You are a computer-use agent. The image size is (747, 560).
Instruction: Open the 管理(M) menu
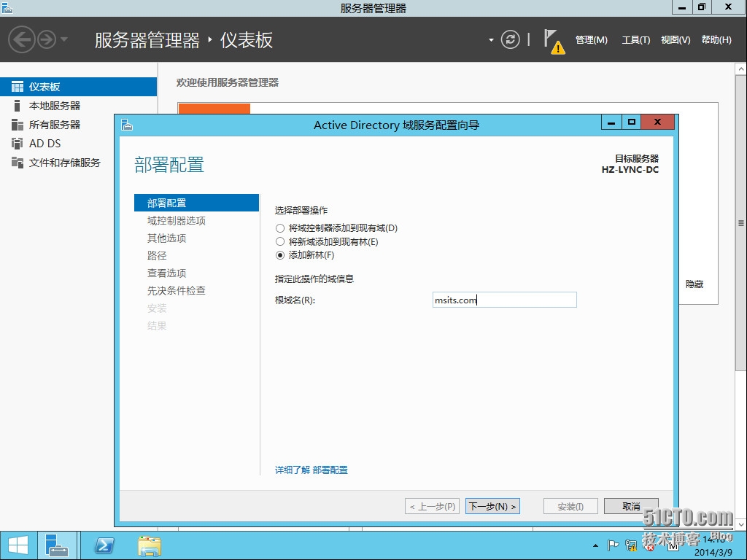point(591,40)
